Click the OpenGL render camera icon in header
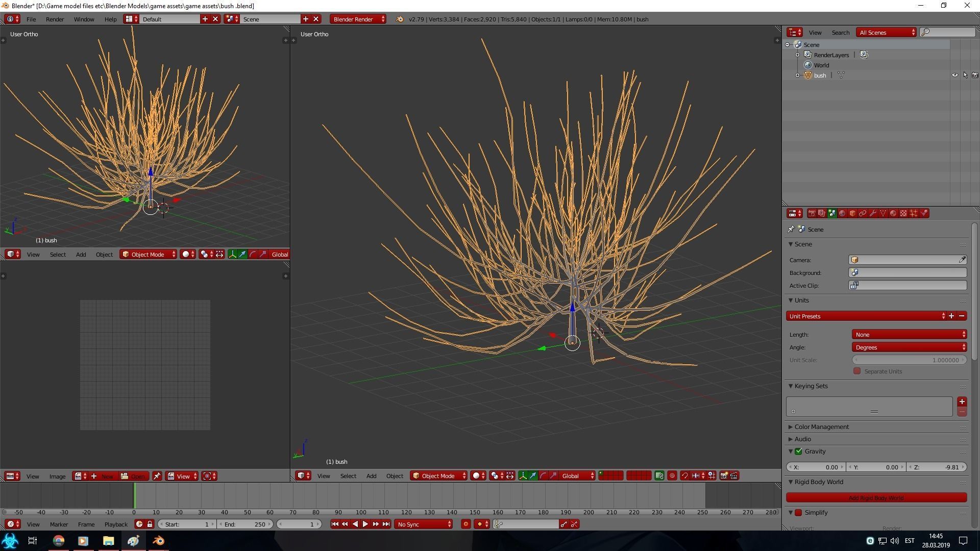Screen dimensions: 980x551 coord(724,475)
